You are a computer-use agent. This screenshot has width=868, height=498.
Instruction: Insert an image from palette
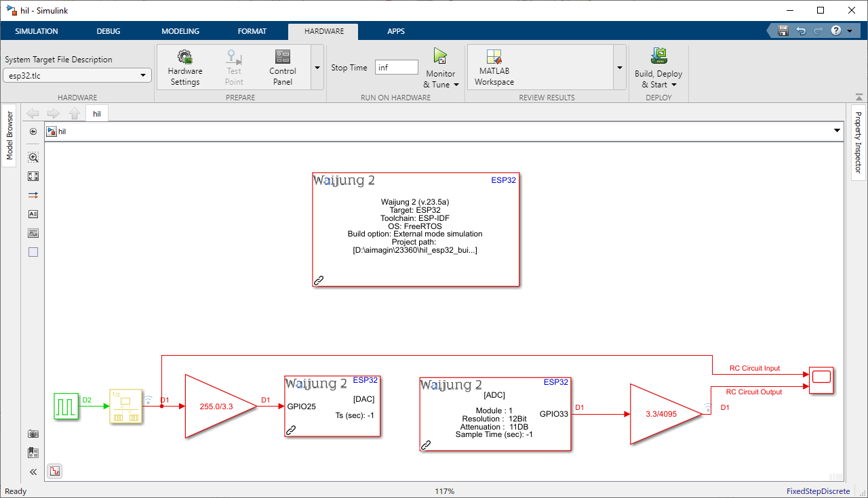coord(33,233)
